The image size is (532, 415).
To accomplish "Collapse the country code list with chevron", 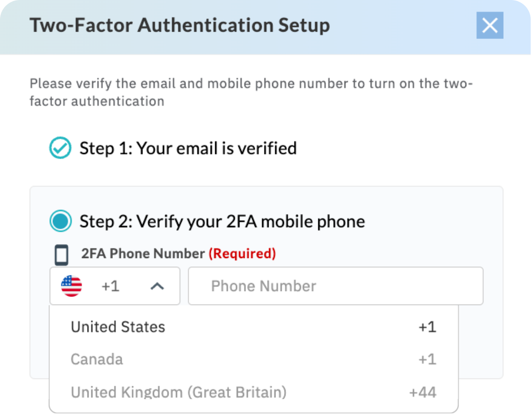I will [x=157, y=286].
